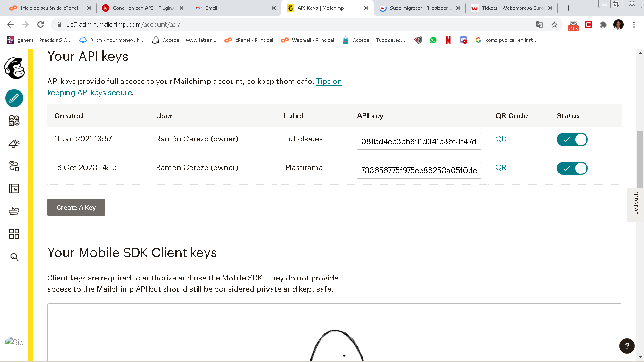
Task: Open Webmail - Principal bookmark
Action: point(307,40)
